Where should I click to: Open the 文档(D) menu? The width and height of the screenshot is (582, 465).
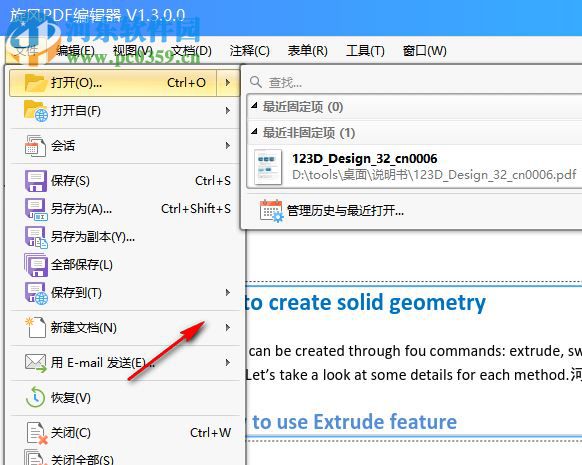(191, 50)
